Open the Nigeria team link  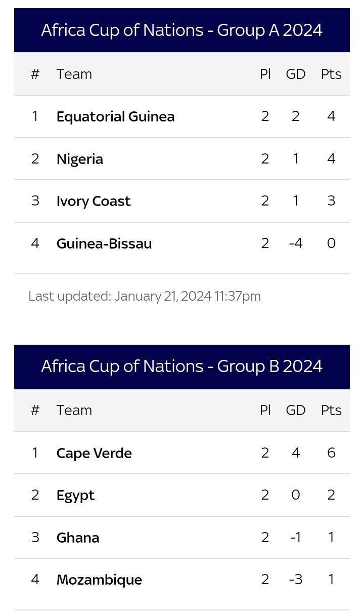coord(80,159)
